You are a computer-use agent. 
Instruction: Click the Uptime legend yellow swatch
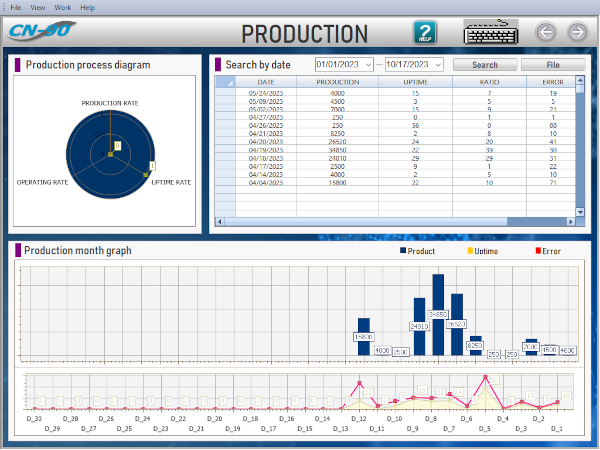point(470,251)
